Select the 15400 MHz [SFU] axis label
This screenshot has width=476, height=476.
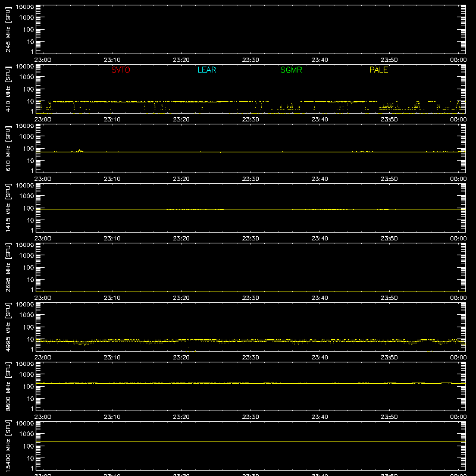pyautogui.click(x=8, y=446)
